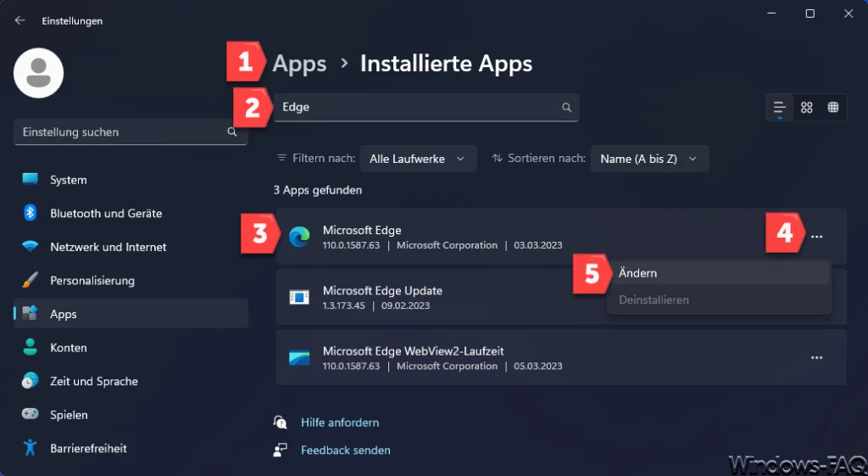Click the Microsoft Edge Update icon
Viewport: 868px width, 476px height.
(299, 297)
